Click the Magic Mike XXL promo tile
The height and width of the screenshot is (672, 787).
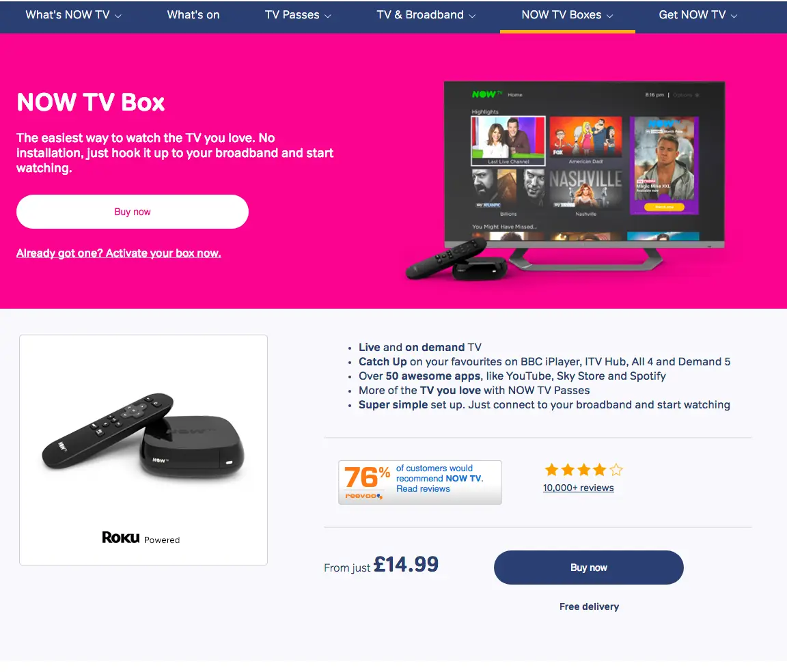pos(664,166)
